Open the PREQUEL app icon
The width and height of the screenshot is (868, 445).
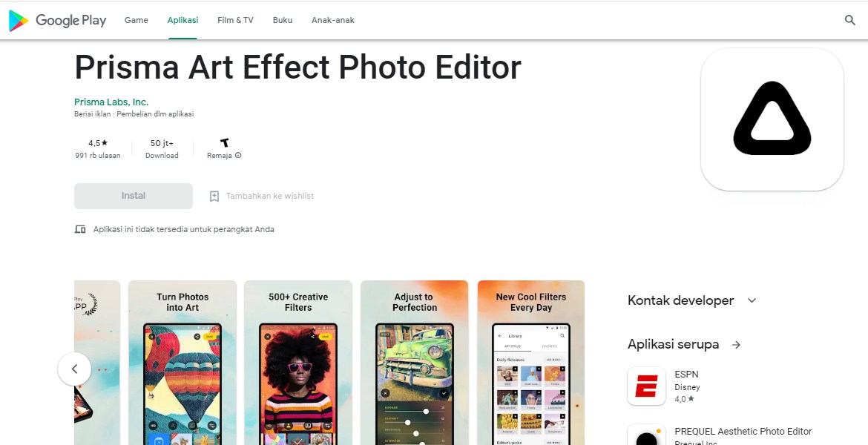646,435
